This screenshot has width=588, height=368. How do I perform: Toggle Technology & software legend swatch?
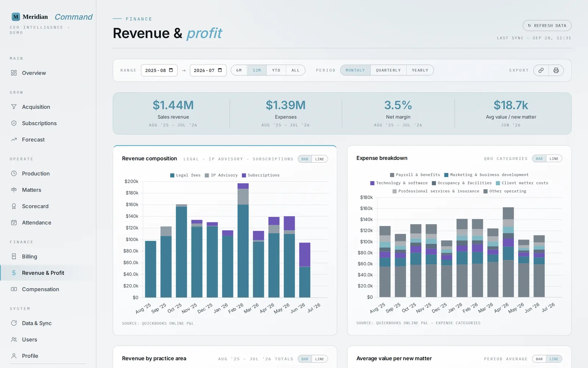coord(372,183)
